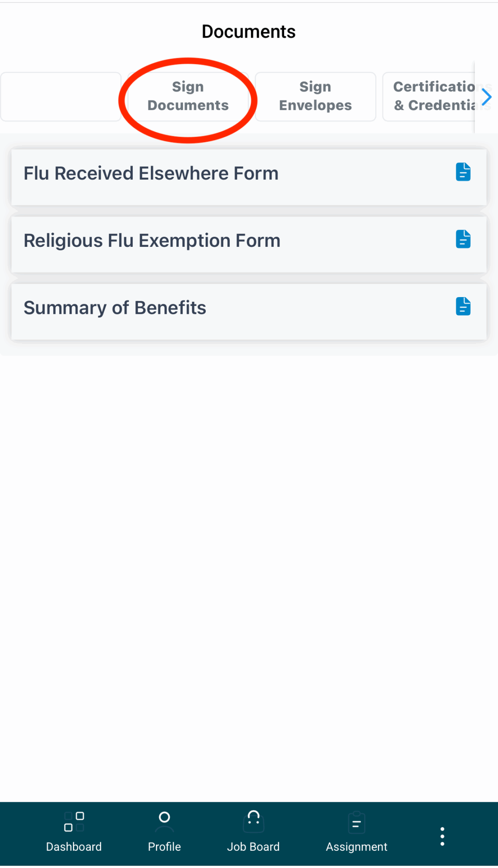Switch to the Sign Documents tab
This screenshot has height=868, width=498.
pyautogui.click(x=188, y=96)
